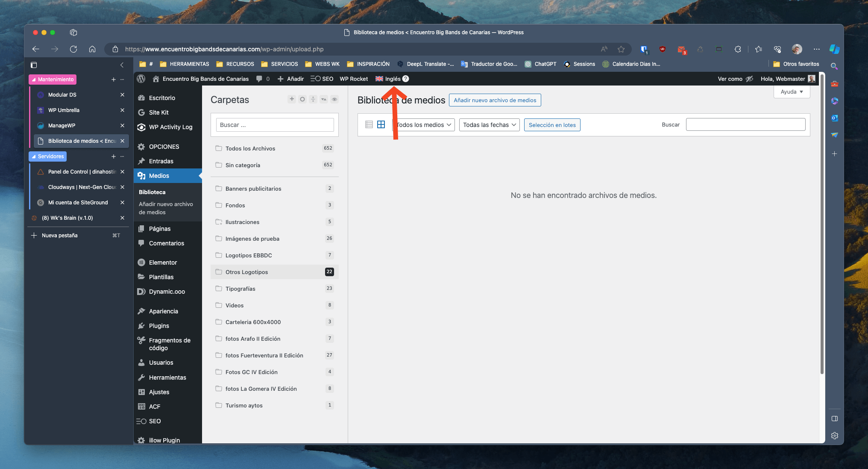Click the sort folders icon in Carpetas toolbar
Image resolution: width=868 pixels, height=469 pixels.
coord(313,99)
